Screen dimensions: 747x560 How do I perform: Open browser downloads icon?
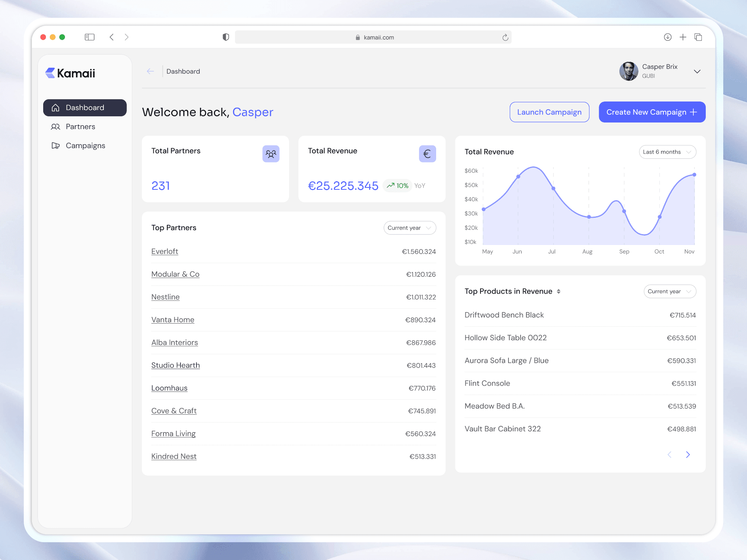click(x=668, y=37)
